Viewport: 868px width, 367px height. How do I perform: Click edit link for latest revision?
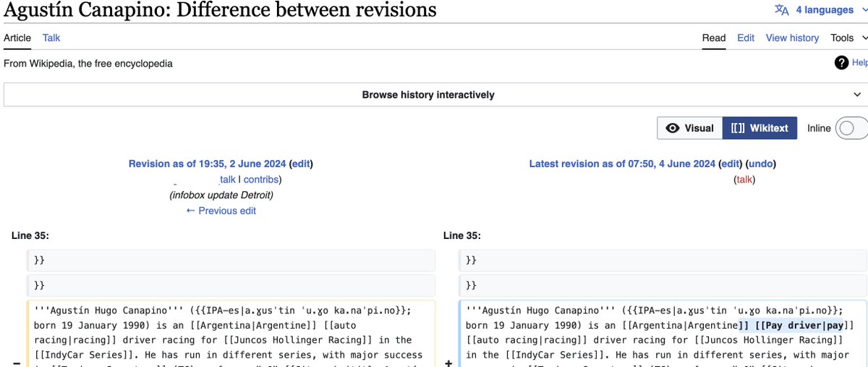coord(731,164)
